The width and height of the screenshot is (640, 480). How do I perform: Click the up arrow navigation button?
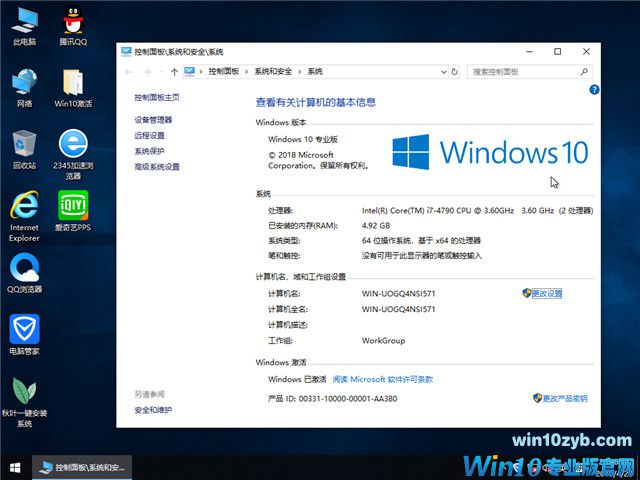[175, 72]
